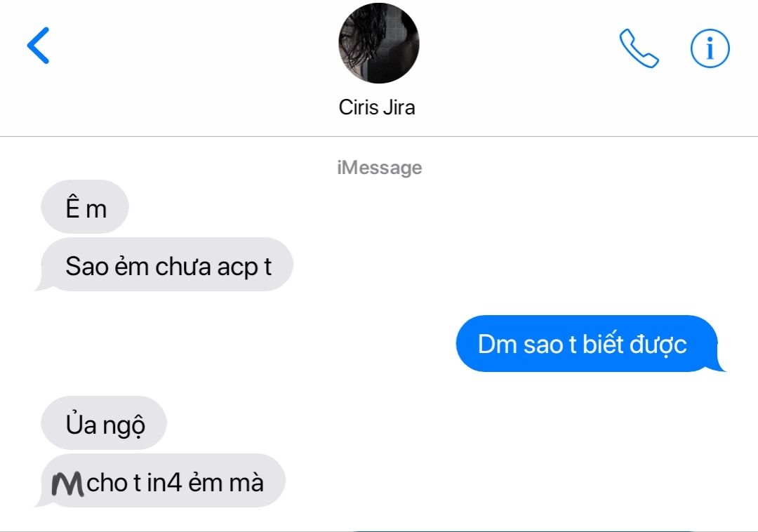Tap the Ciris Jira profile picture
The height and width of the screenshot is (532, 758).
tap(378, 43)
